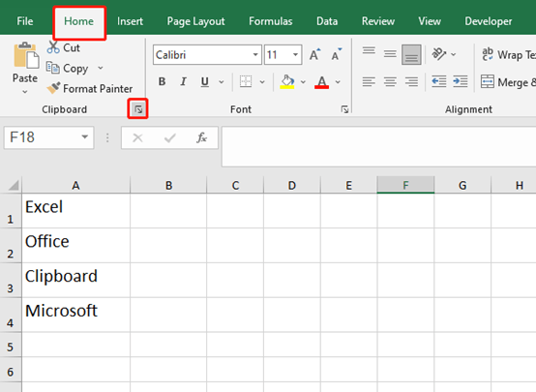Click the Orientation text angle icon
Screen dimensions: 536x392
pyautogui.click(x=439, y=54)
